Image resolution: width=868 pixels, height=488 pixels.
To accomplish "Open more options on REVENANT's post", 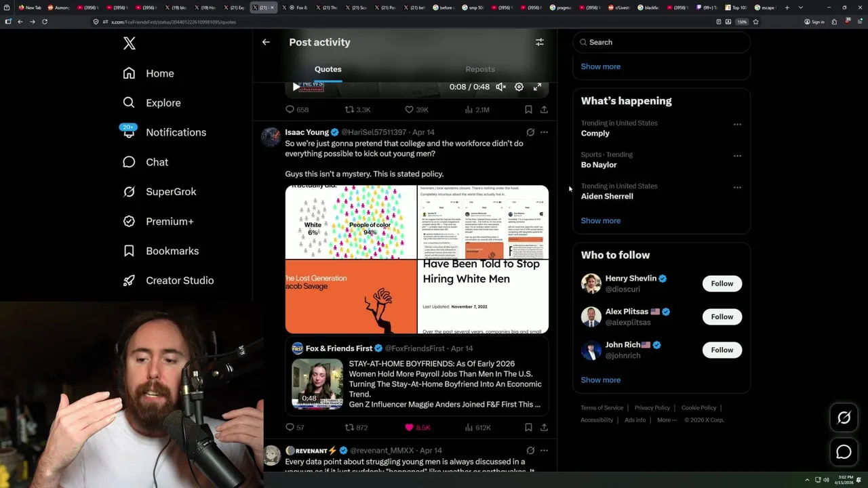I will (x=544, y=450).
